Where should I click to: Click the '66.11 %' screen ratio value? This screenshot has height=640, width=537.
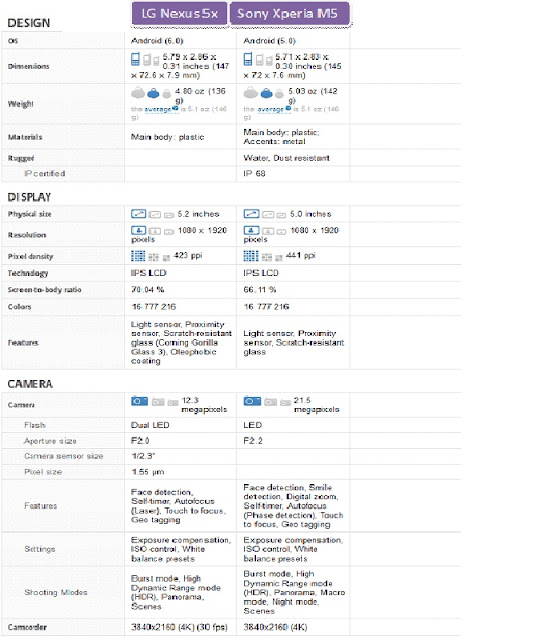(x=260, y=290)
